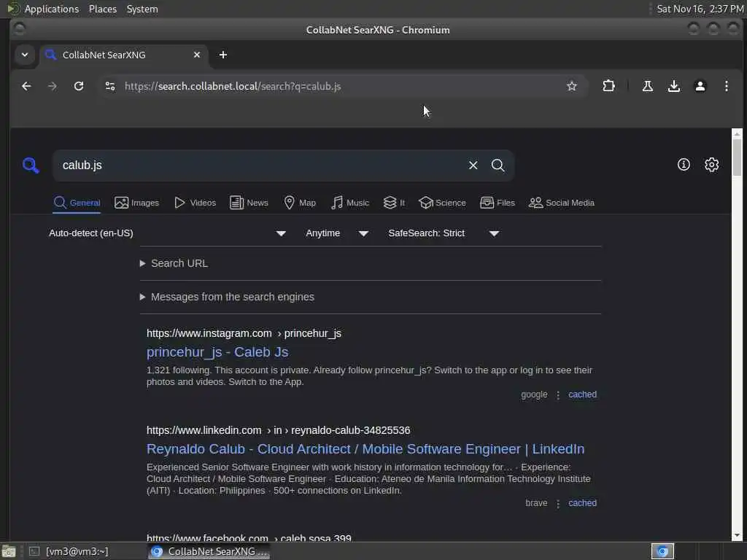The width and height of the screenshot is (747, 560).
Task: Click the instagram.com result URL
Action: coord(244,333)
